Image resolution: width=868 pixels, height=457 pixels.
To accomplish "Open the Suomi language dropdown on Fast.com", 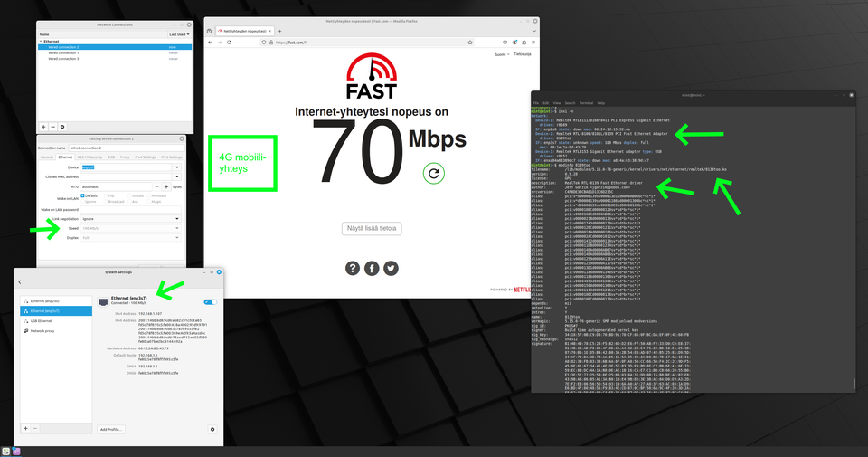I will [502, 54].
